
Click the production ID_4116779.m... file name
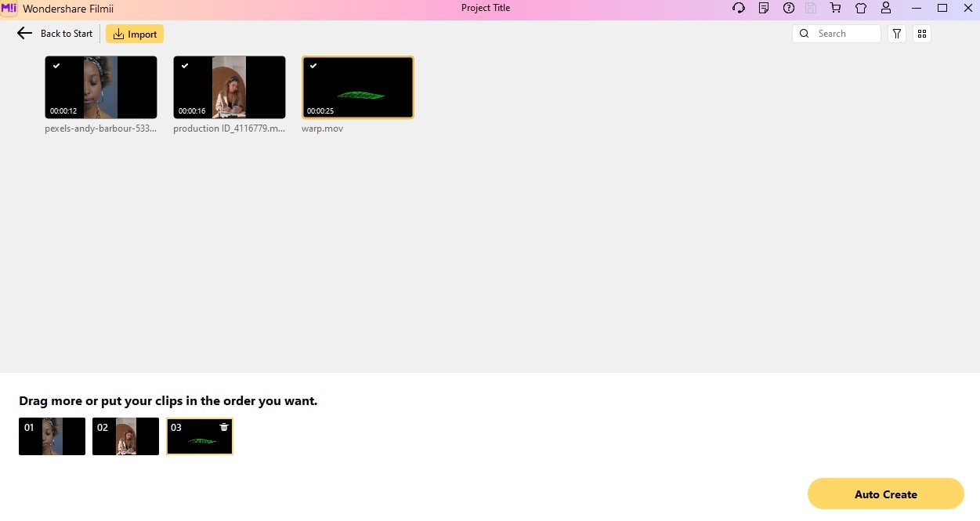230,128
